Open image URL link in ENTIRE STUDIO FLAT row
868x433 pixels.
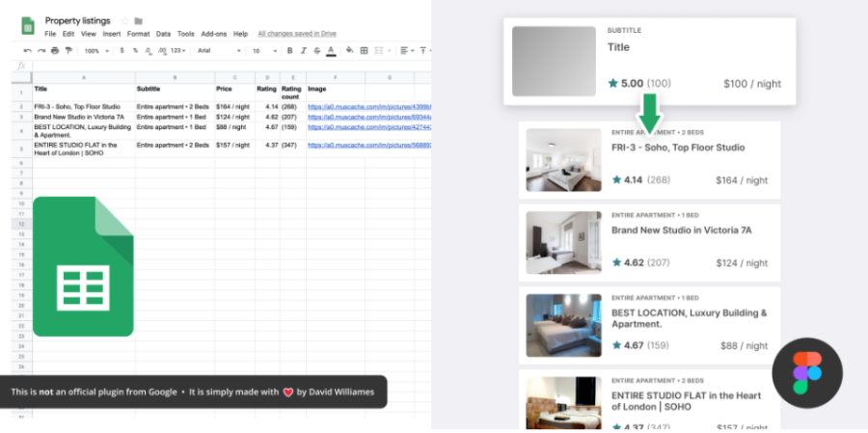[369, 145]
